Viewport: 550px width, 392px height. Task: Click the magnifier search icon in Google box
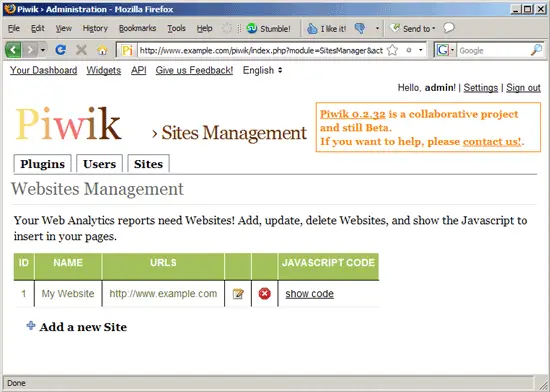pos(536,50)
